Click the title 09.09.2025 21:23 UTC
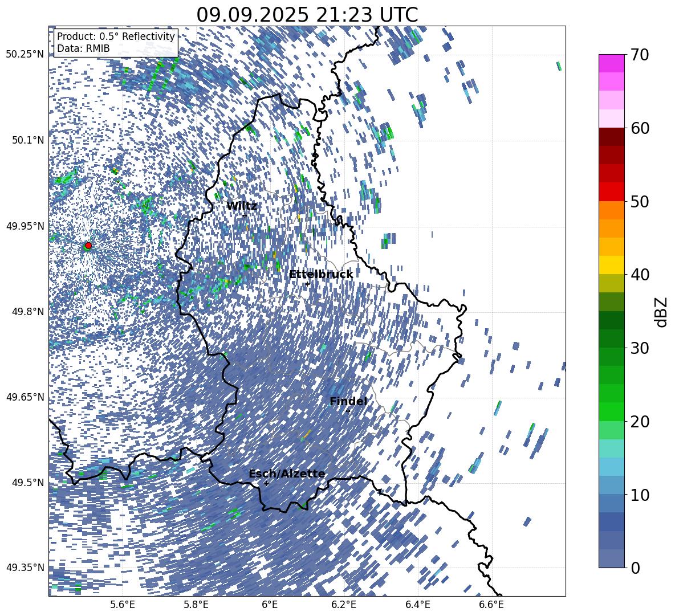Image resolution: width=675 pixels, height=616 pixels. click(x=307, y=15)
